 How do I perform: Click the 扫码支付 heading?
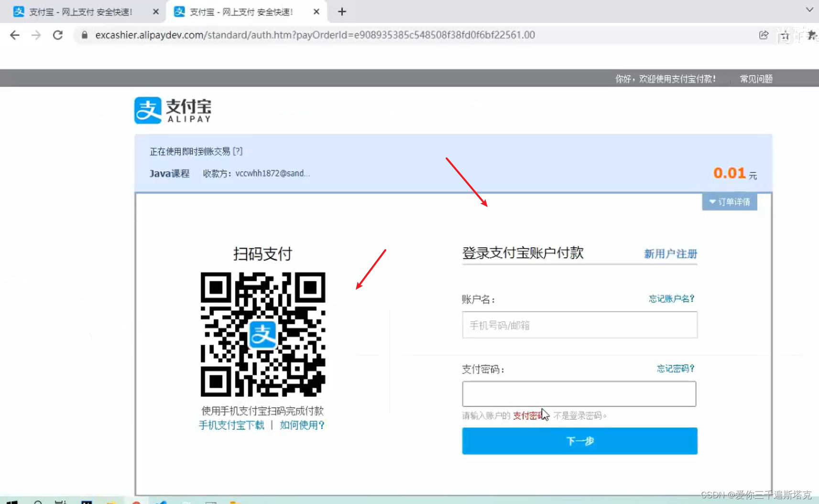(262, 253)
